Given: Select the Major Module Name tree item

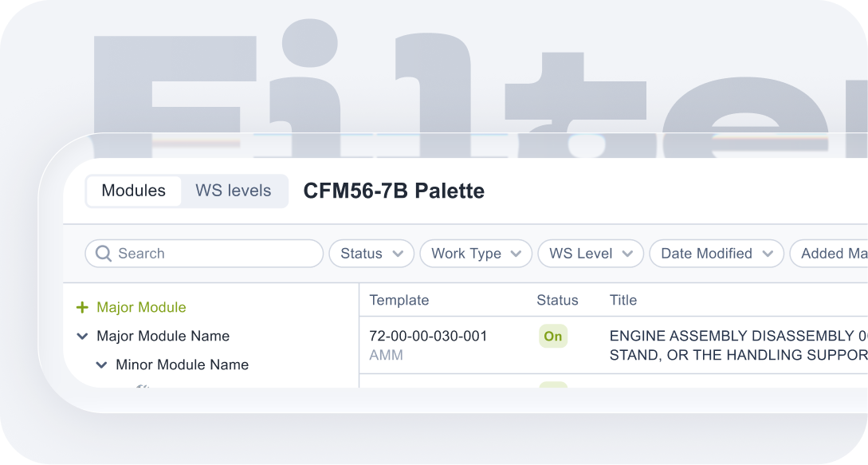Looking at the screenshot, I should coord(163,337).
